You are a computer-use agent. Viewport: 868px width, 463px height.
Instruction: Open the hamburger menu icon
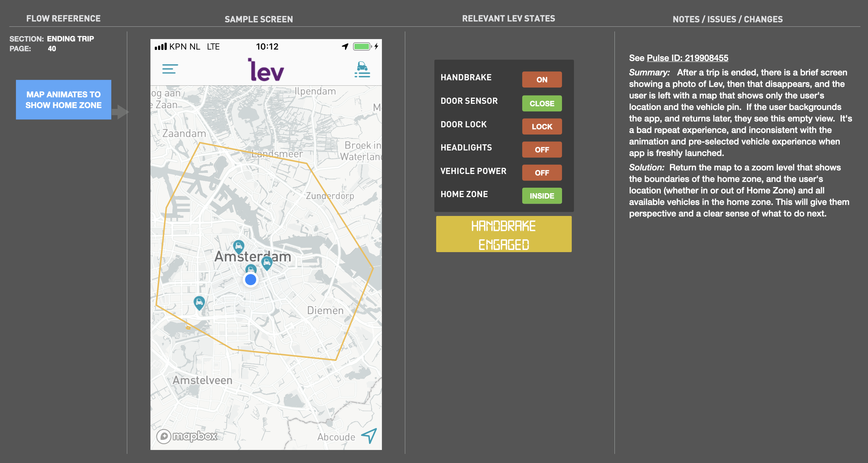[170, 69]
